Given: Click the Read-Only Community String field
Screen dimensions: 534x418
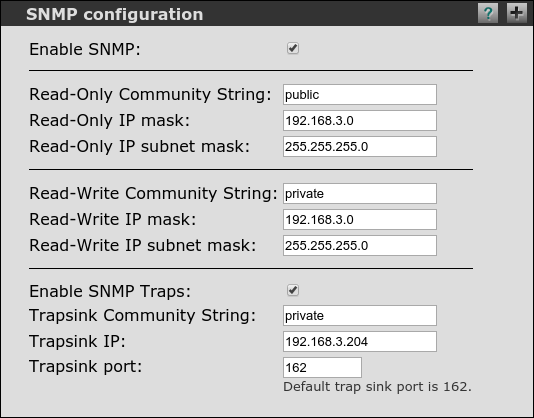Looking at the screenshot, I should click(360, 94).
